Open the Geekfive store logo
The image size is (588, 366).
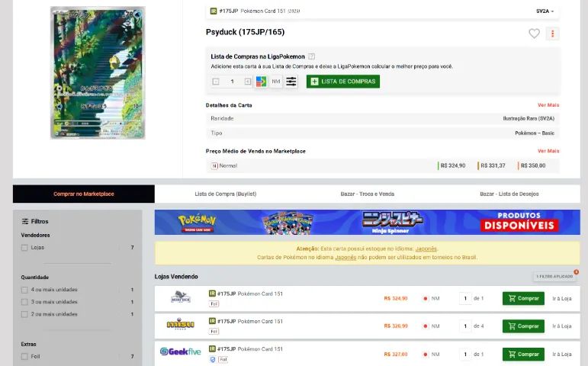[181, 352]
